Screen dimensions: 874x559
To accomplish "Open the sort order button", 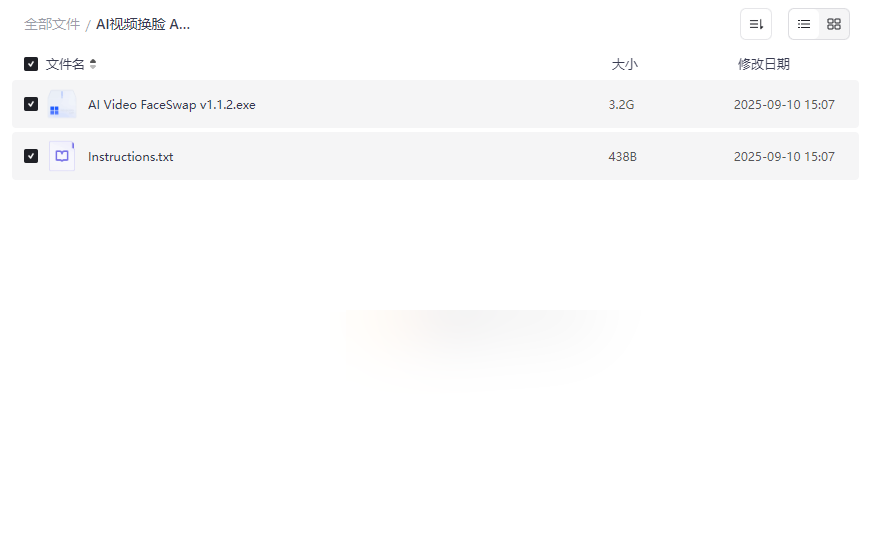I will (x=756, y=24).
